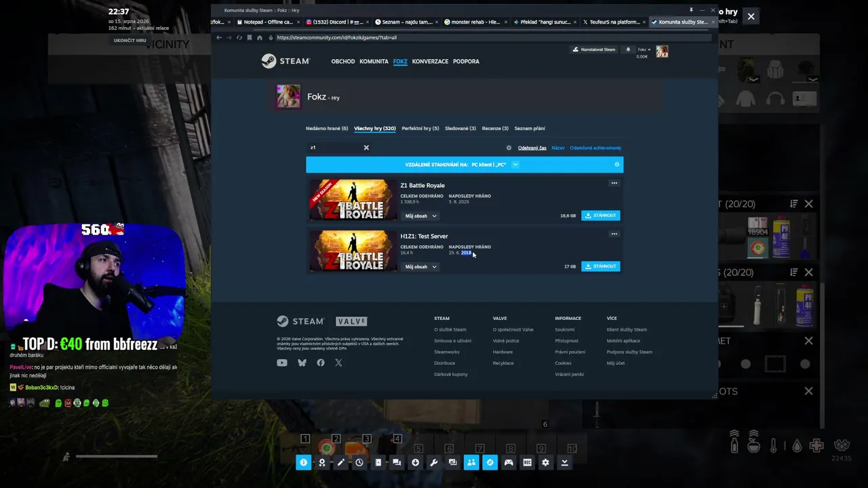
Task: Click STÁHNOUT for Z1 Battle Royale
Action: 601,216
